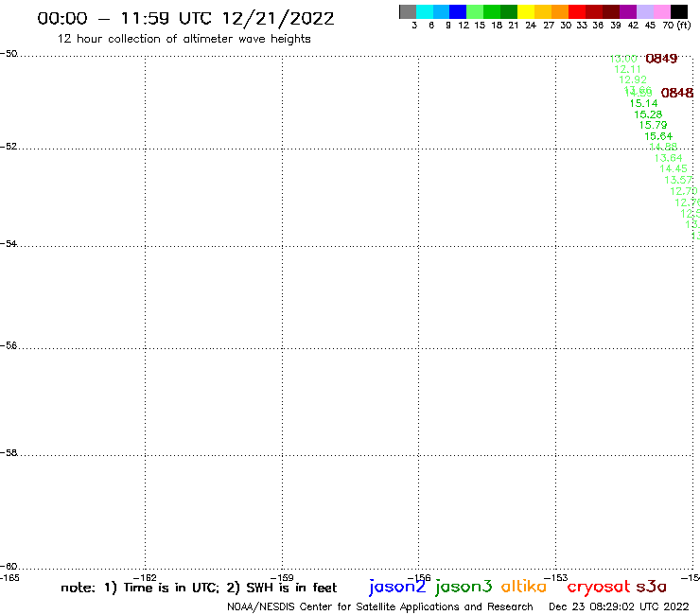Click the 'jason3' satellite label
The width and height of the screenshot is (700, 615).
(464, 588)
